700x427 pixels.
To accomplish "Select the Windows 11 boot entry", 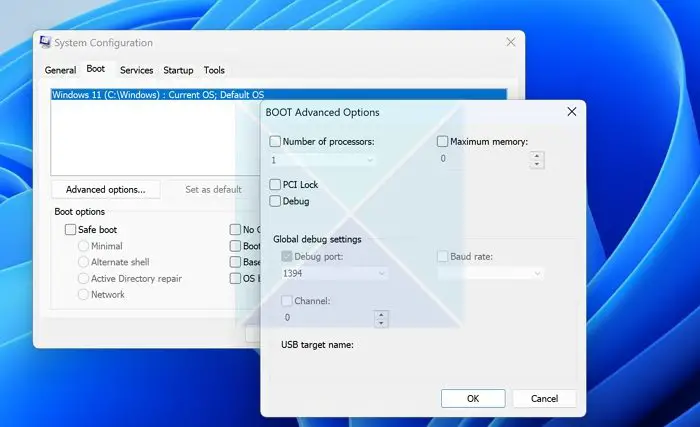I will [x=279, y=95].
